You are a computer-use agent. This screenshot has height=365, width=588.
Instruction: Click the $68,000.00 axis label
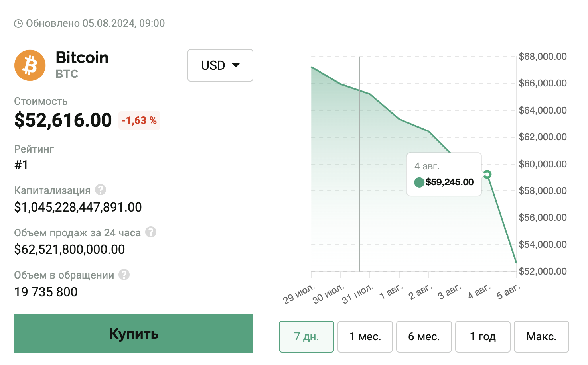click(543, 57)
